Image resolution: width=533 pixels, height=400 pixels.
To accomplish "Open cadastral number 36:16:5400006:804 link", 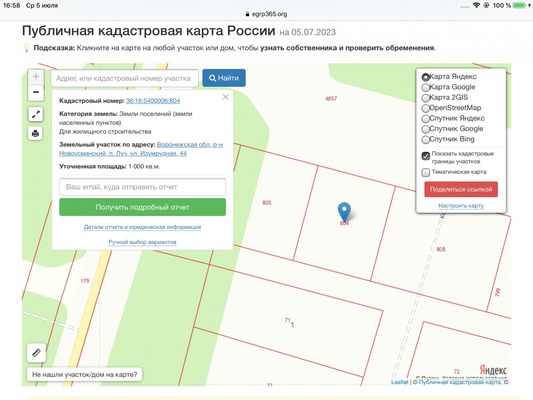I will (153, 101).
